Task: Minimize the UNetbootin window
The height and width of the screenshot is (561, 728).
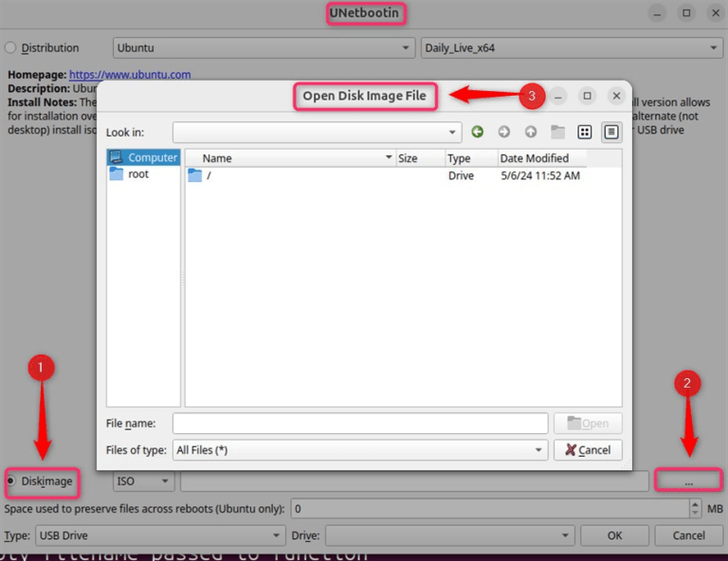Action: 657,13
